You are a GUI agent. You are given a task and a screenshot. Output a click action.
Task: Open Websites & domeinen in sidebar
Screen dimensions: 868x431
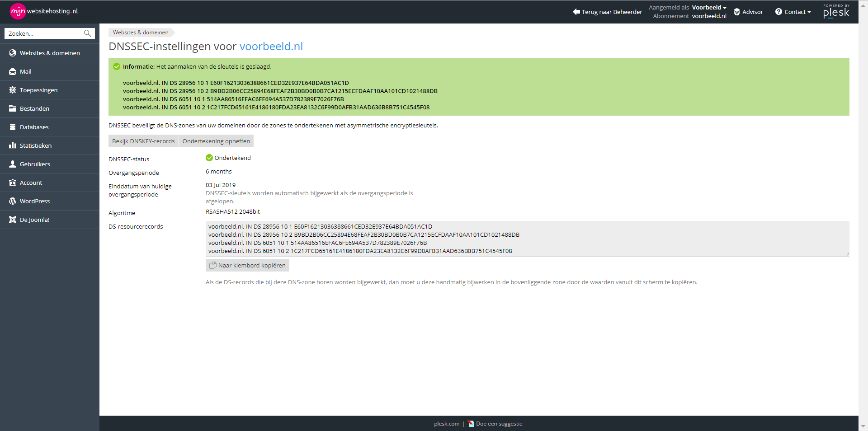coord(50,53)
